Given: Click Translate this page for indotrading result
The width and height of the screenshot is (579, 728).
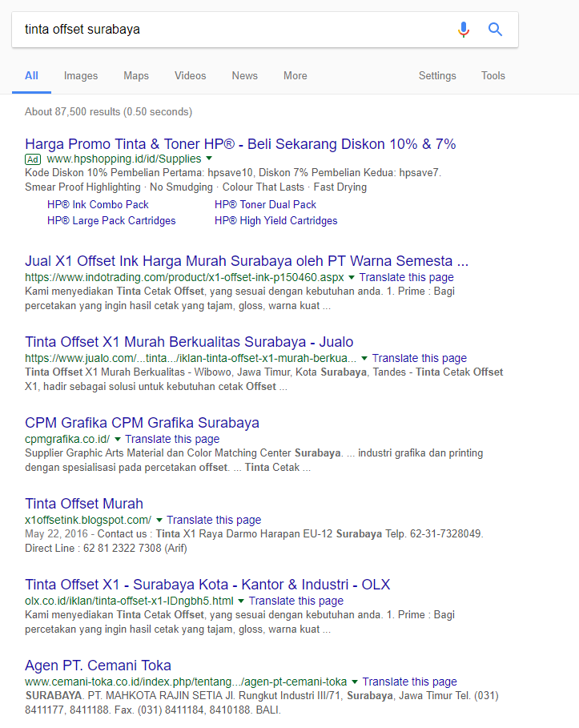Looking at the screenshot, I should pyautogui.click(x=406, y=277).
